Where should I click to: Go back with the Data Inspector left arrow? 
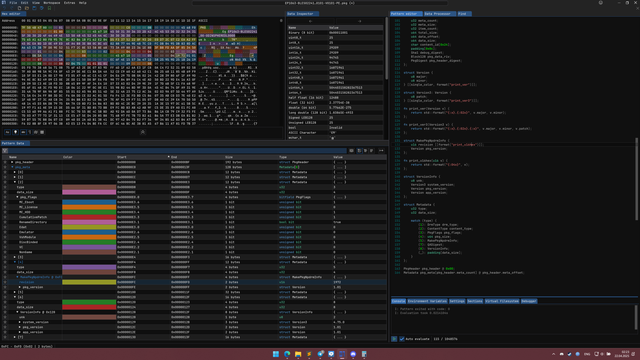pos(310,21)
